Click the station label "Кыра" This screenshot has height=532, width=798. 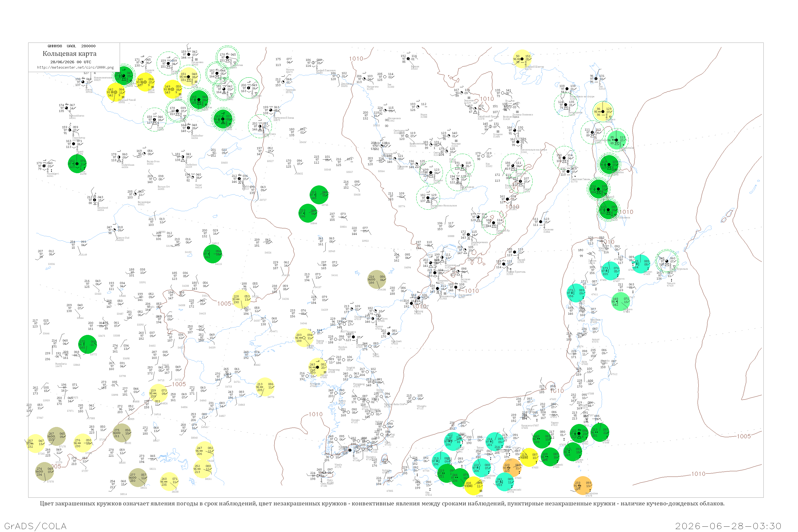pyautogui.click(x=160, y=128)
